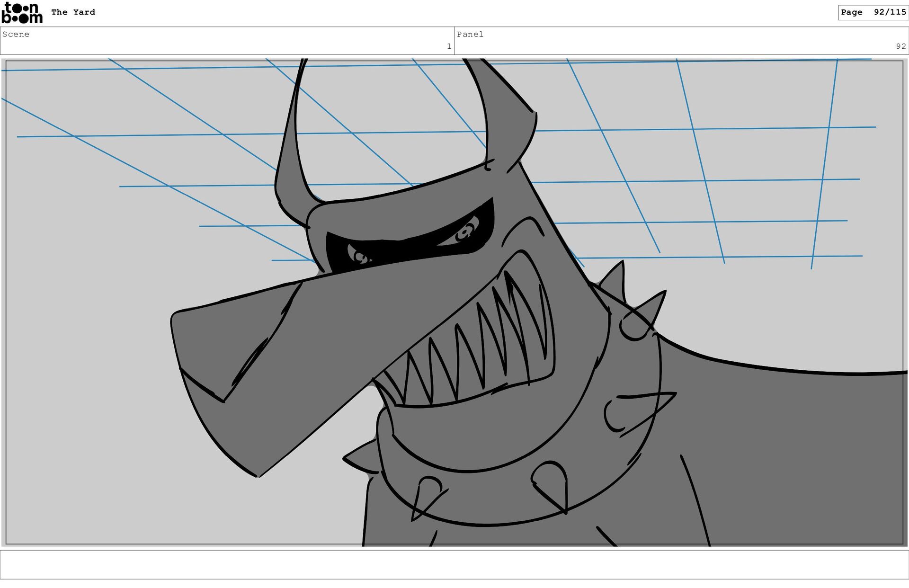Click the Toon Boom logo
Image resolution: width=909 pixels, height=588 pixels.
(x=22, y=13)
